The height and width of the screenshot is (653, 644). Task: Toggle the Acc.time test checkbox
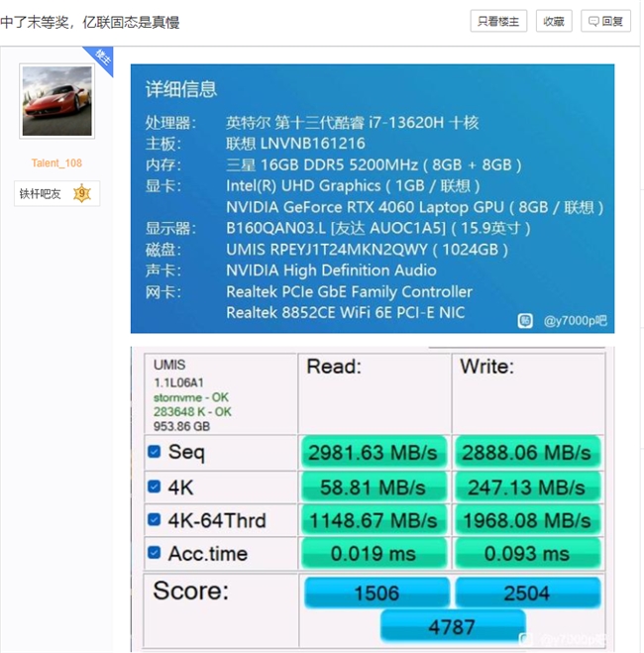(154, 553)
